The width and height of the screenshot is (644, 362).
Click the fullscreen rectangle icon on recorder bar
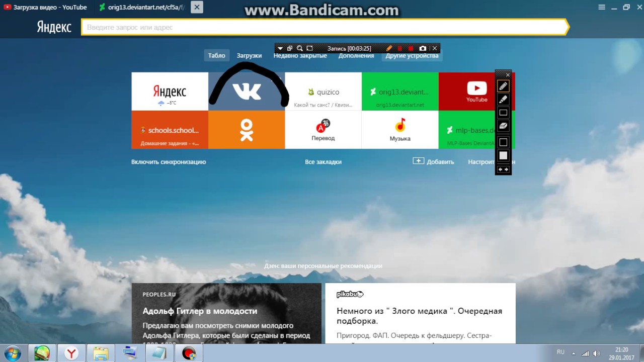click(x=309, y=48)
